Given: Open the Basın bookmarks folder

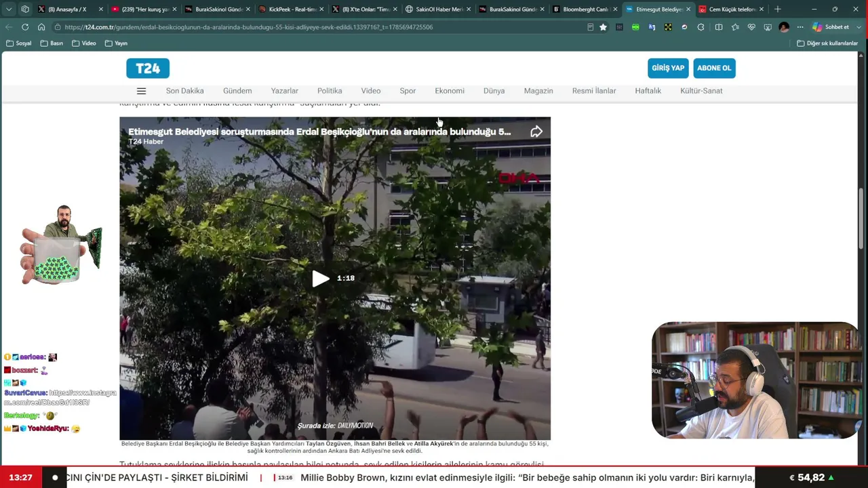Looking at the screenshot, I should tap(52, 43).
